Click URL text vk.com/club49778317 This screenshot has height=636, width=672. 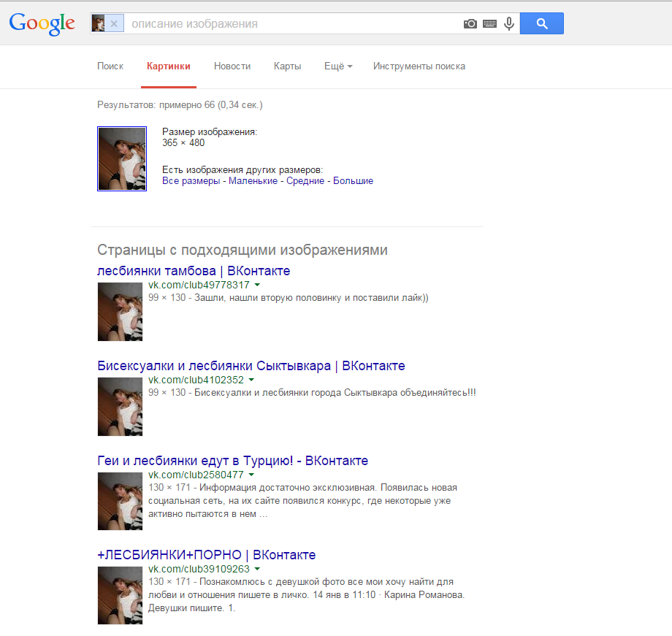click(x=199, y=285)
